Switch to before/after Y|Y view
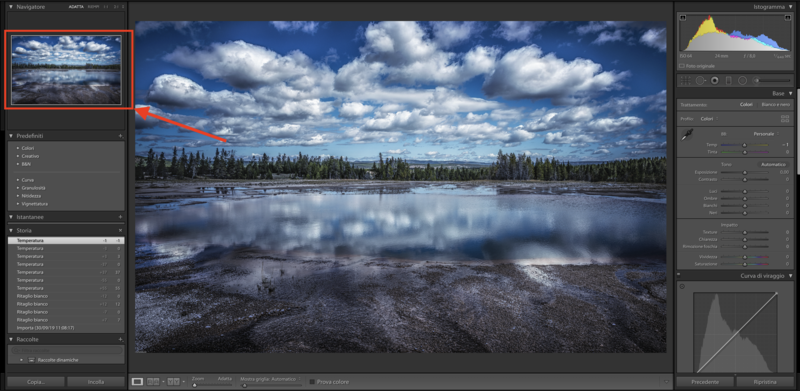 pyautogui.click(x=173, y=381)
